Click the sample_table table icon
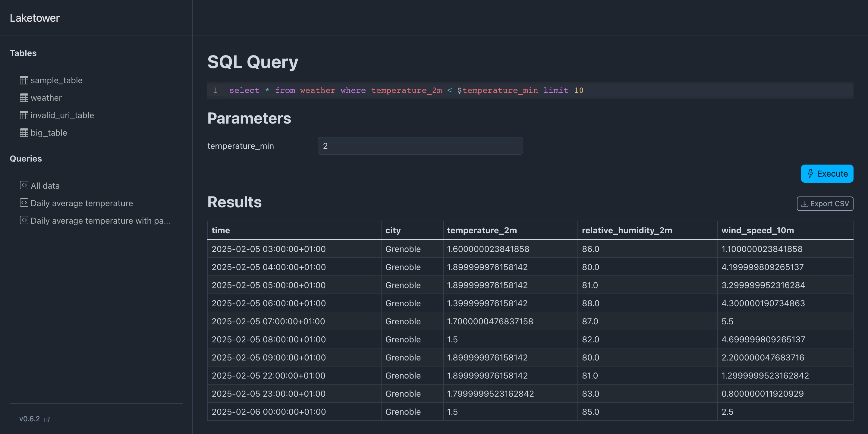The image size is (868, 434). (24, 80)
